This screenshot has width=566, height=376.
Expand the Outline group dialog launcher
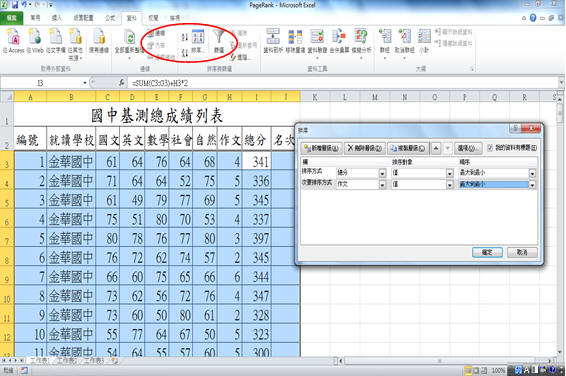click(472, 69)
